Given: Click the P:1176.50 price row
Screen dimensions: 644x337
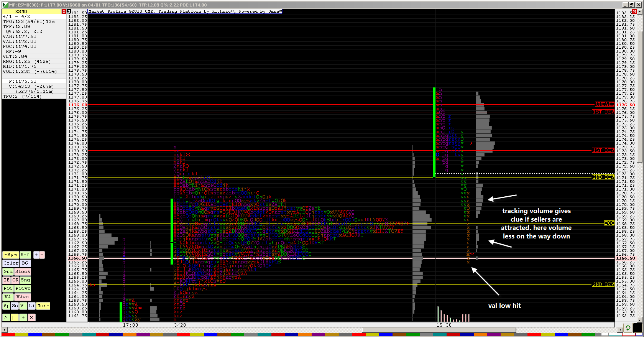Looking at the screenshot, I should click(x=34, y=81).
